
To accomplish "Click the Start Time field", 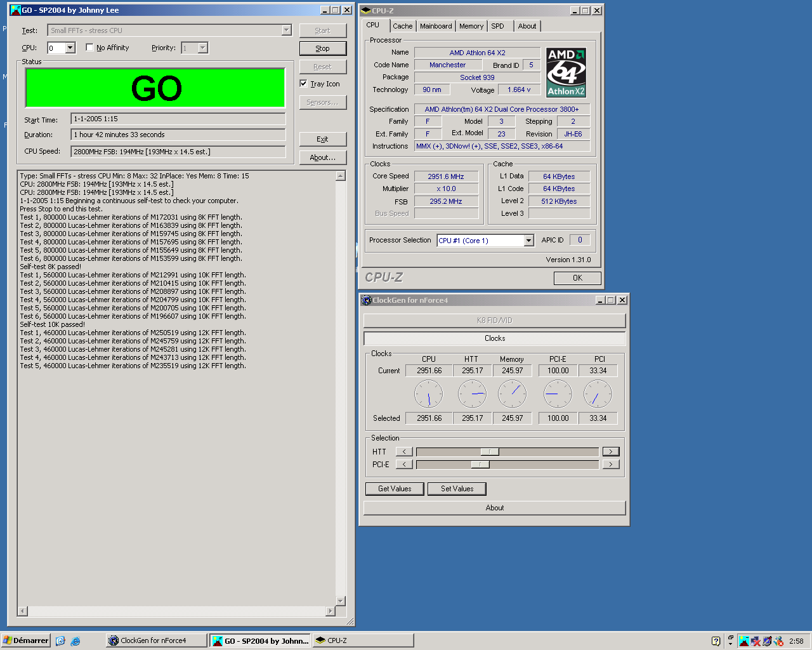I will point(178,119).
